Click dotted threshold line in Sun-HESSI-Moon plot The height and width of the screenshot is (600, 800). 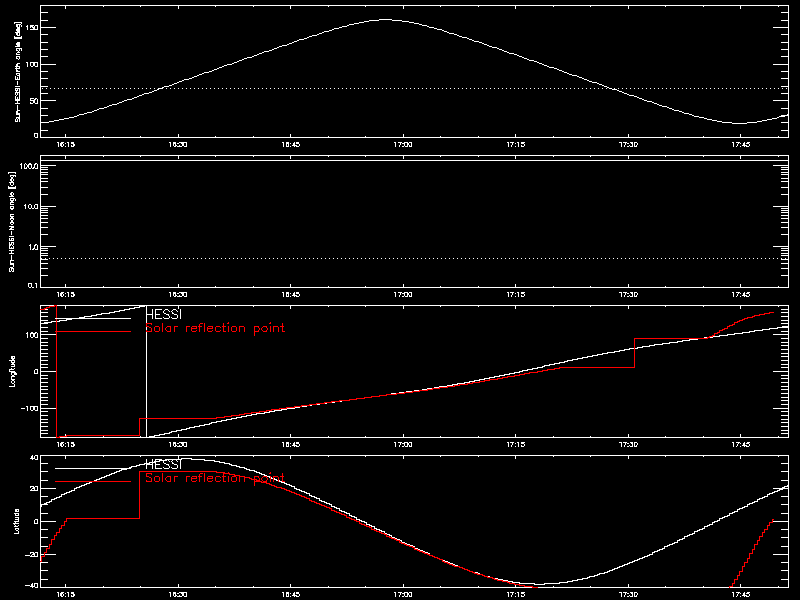point(414,259)
